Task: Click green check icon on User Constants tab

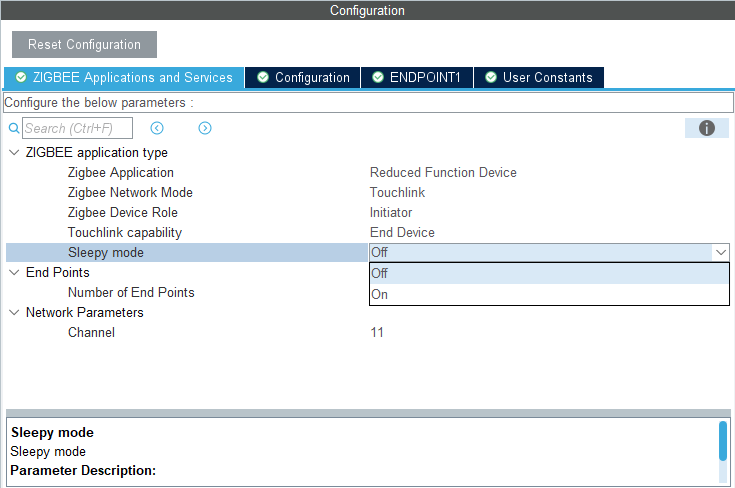Action: pos(491,77)
